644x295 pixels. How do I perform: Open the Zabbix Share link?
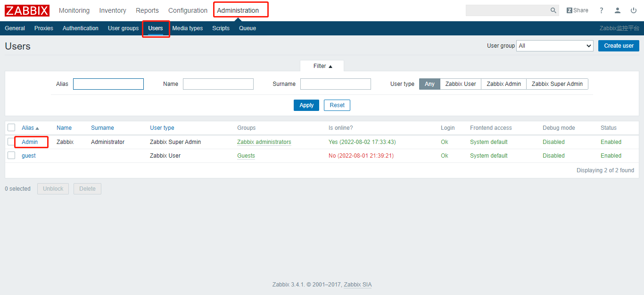pyautogui.click(x=578, y=10)
